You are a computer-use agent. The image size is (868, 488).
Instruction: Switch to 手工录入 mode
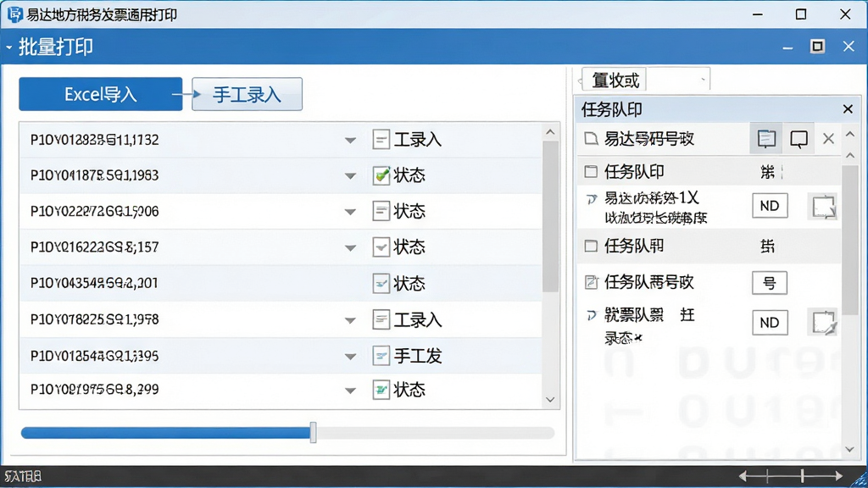[x=247, y=94]
